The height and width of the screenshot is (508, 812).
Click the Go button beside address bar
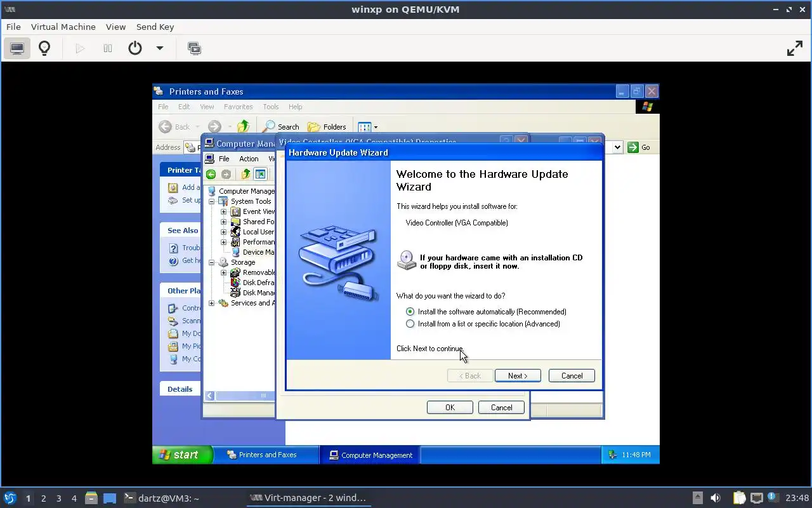(639, 147)
